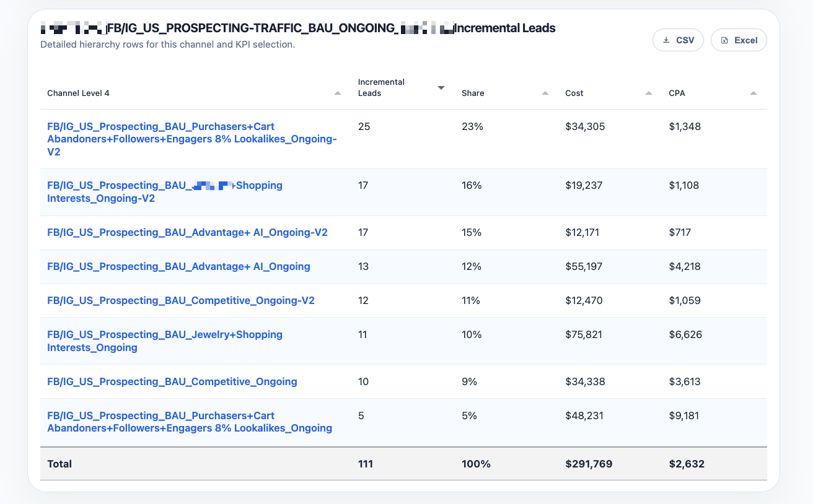The width and height of the screenshot is (813, 504).
Task: Click the CPA header label
Action: (677, 93)
